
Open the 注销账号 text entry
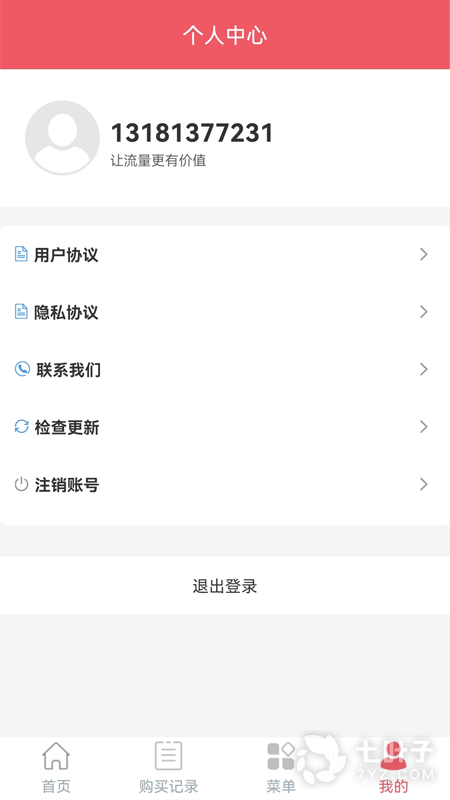[67, 485]
